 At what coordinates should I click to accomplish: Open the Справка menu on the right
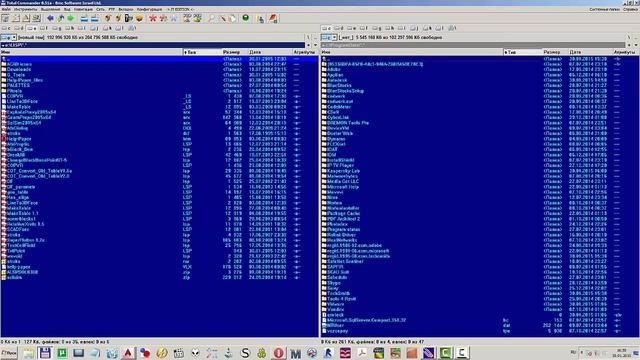pyautogui.click(x=630, y=9)
